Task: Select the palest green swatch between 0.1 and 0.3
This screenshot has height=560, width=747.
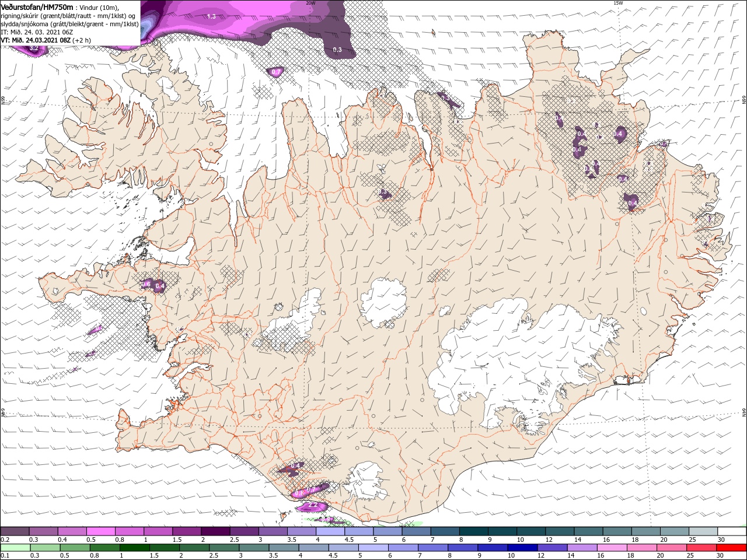Action: (15, 548)
